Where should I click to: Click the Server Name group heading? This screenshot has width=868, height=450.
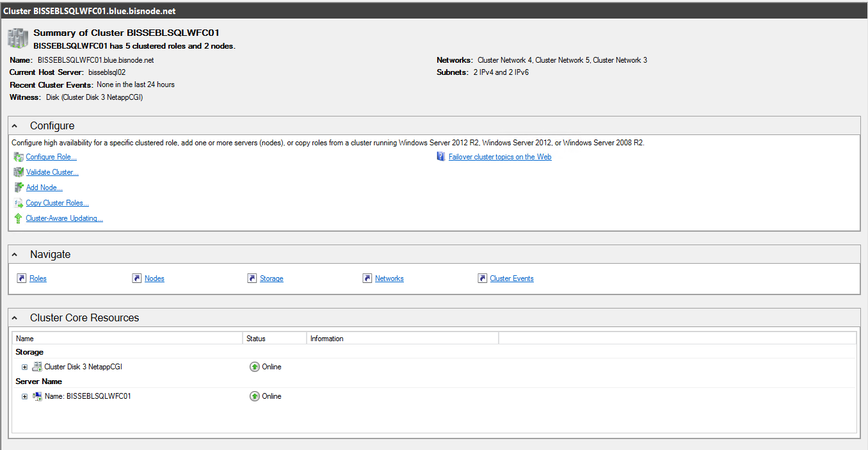39,382
